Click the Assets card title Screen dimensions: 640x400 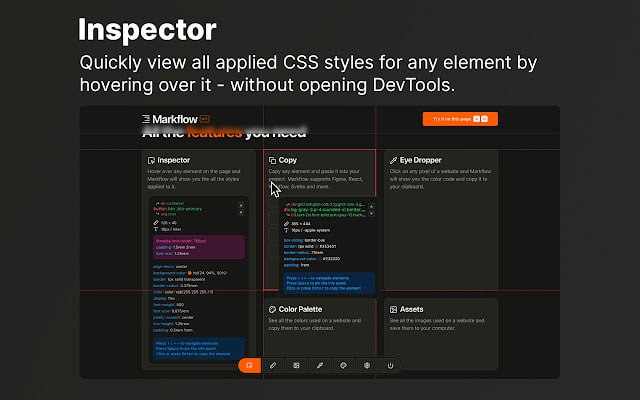pos(411,309)
